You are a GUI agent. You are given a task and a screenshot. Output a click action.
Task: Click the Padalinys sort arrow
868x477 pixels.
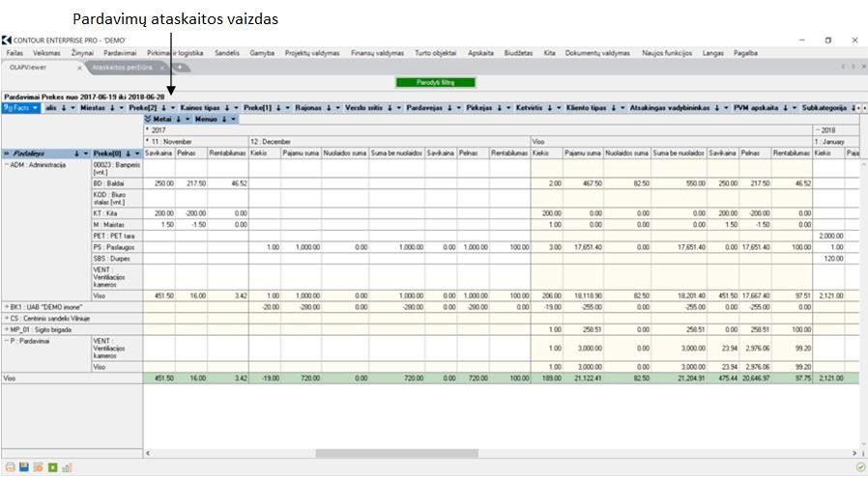pos(77,154)
